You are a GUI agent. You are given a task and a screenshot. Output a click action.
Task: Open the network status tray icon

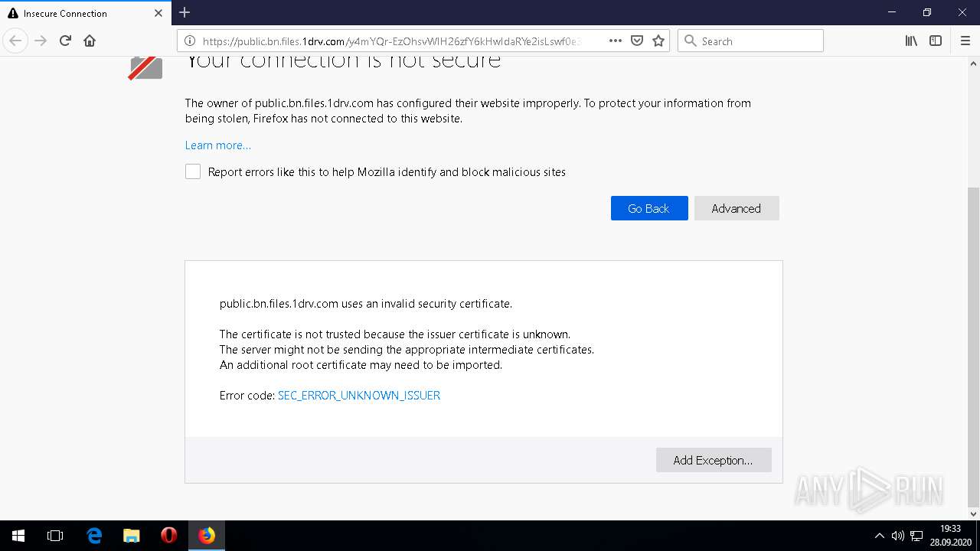tap(916, 536)
